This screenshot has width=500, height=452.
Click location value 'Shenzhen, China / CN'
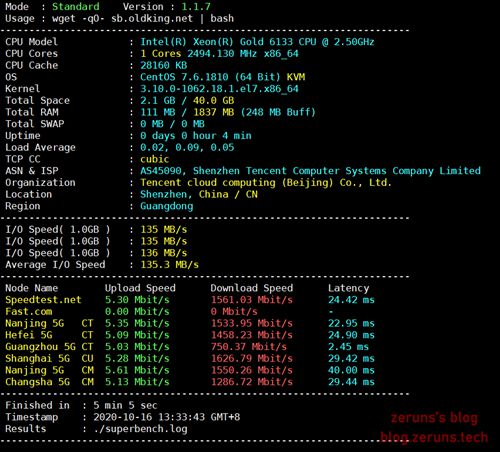pos(199,194)
